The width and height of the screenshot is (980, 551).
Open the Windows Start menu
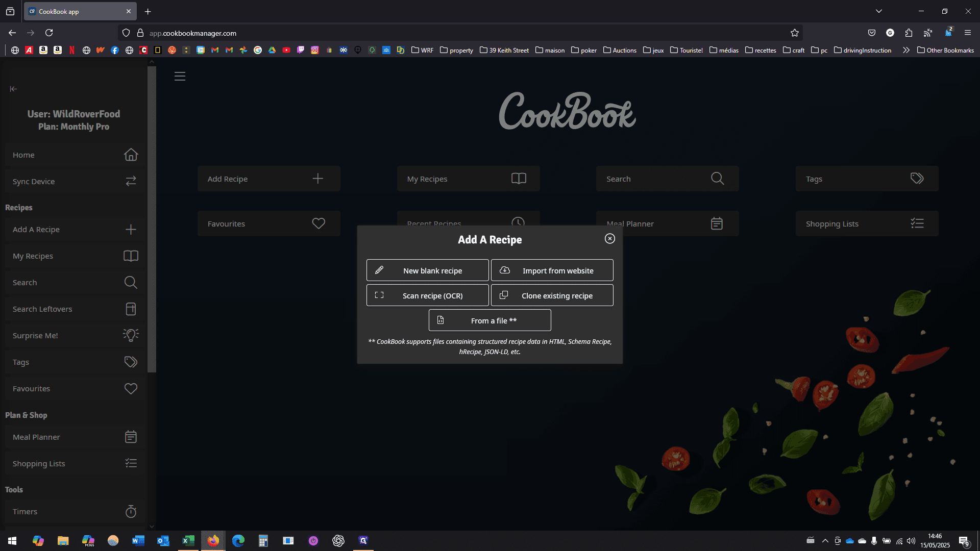(x=12, y=541)
